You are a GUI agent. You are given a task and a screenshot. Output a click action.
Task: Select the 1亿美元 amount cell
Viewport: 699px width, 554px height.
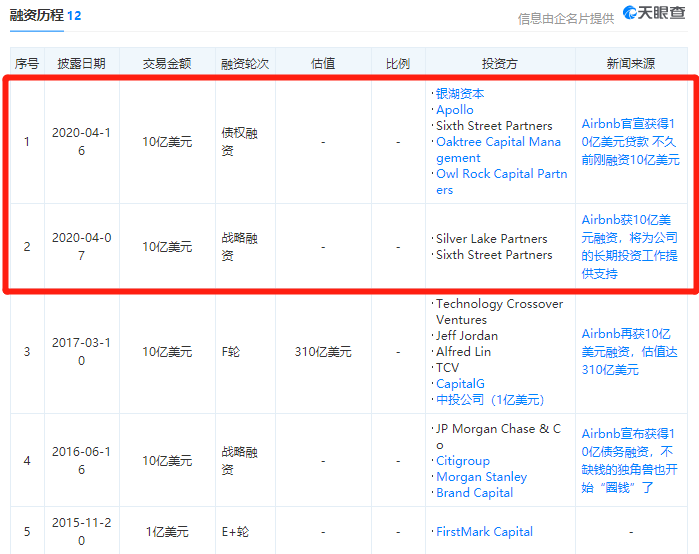coord(167,532)
